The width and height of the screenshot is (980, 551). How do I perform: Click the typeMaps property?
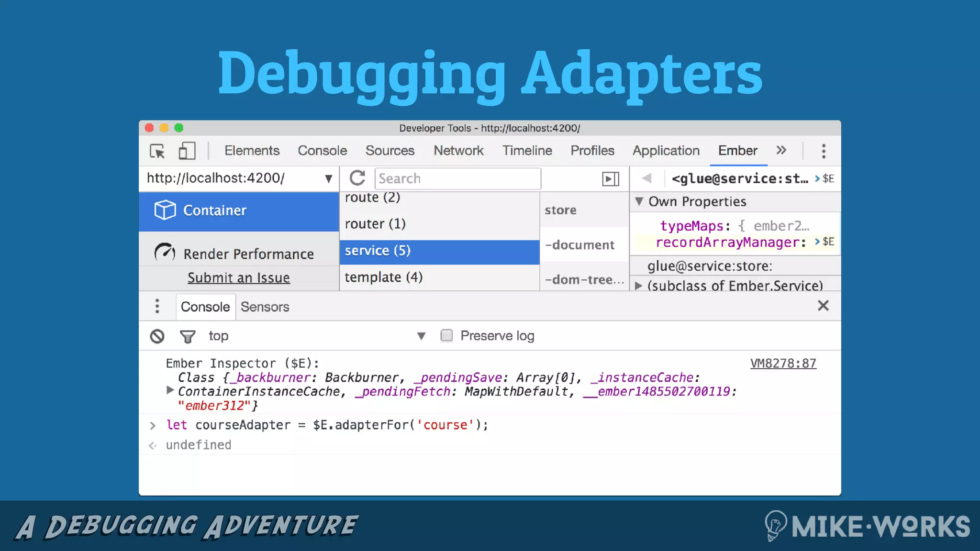(691, 226)
